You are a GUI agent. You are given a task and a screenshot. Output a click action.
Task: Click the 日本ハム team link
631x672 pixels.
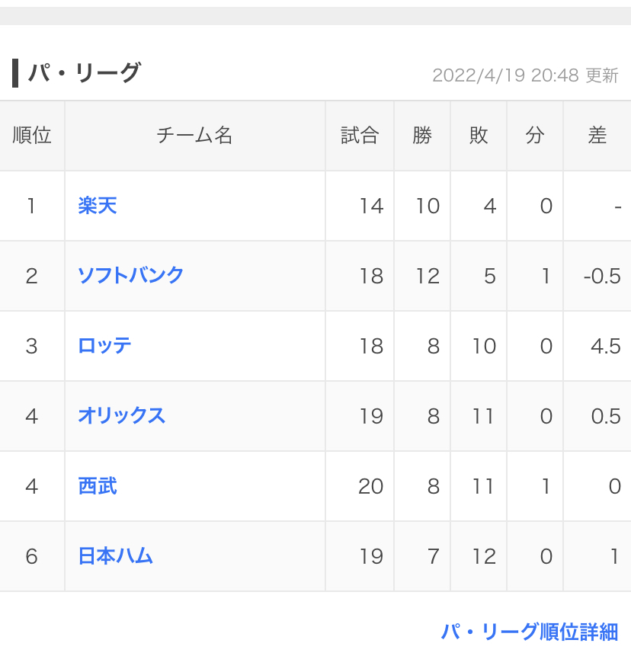[116, 556]
